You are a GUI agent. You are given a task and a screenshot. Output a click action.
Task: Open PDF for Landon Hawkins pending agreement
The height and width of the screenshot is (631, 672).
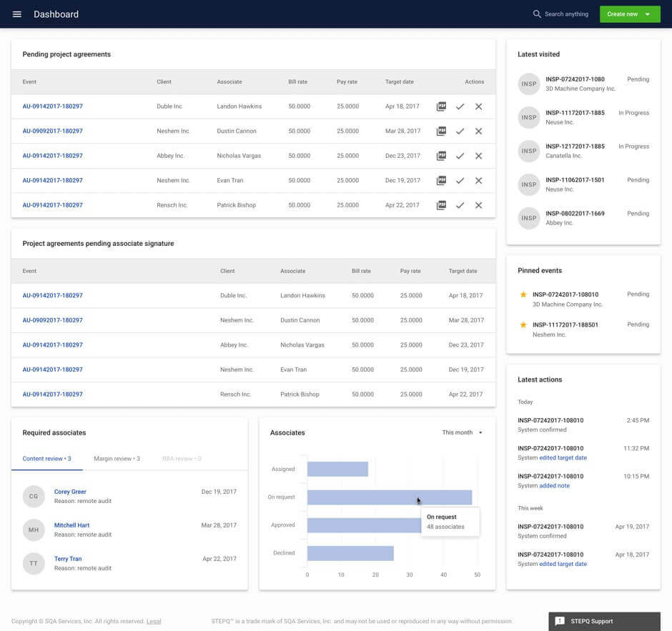(441, 106)
